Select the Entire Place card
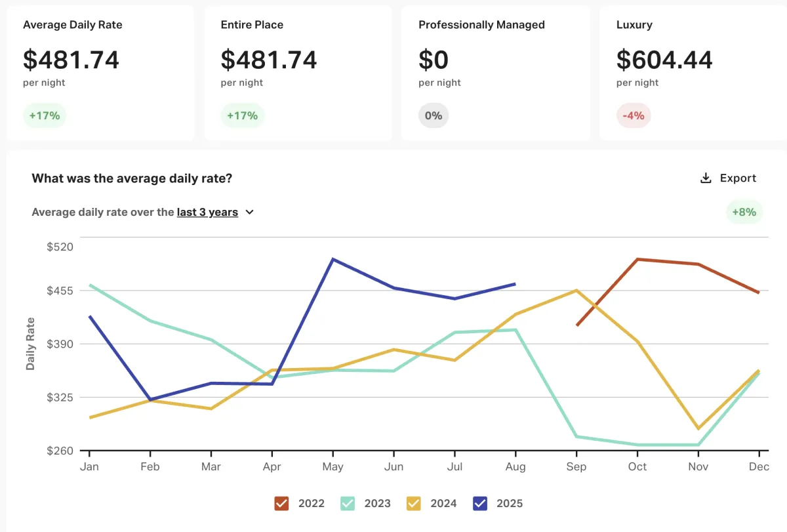Viewport: 787px width, 532px height. click(x=298, y=72)
